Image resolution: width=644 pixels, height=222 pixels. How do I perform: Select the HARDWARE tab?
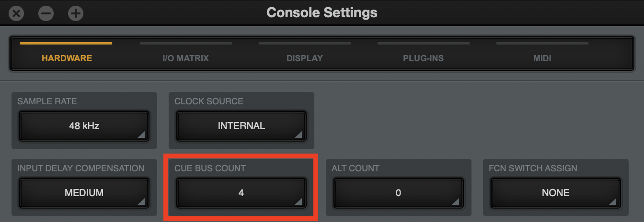(67, 58)
